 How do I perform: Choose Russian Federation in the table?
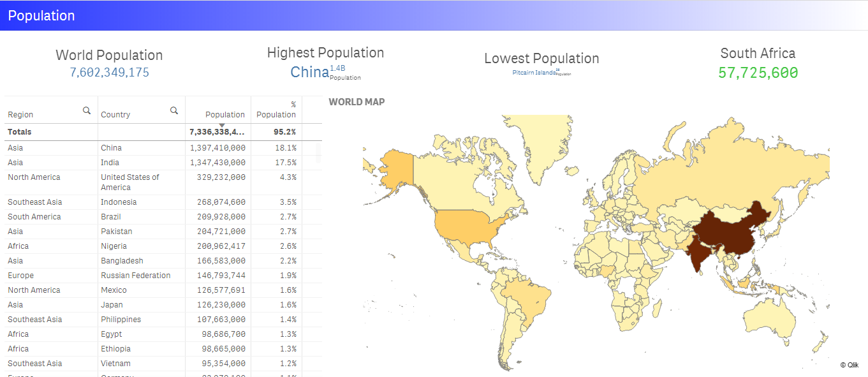click(135, 276)
